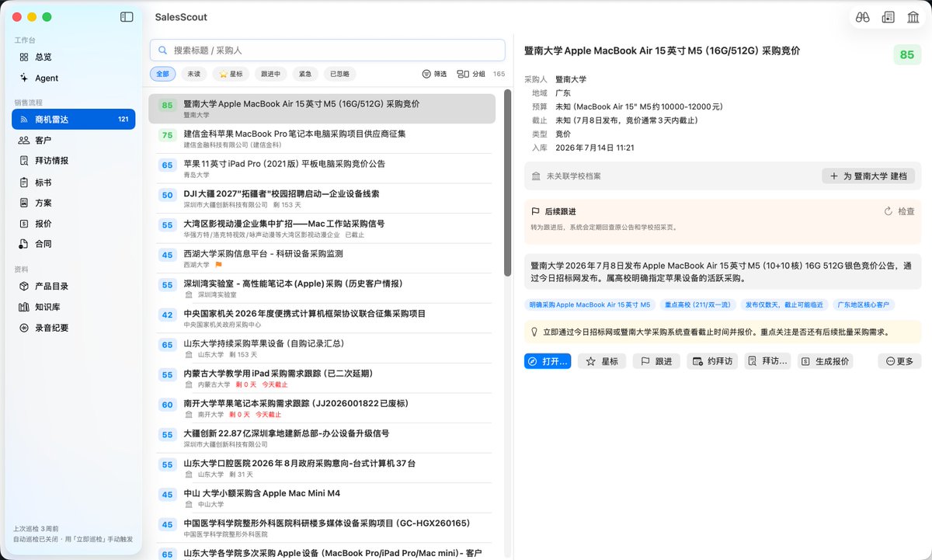Select the 紧急 filter chip
932x560 pixels.
pyautogui.click(x=305, y=74)
